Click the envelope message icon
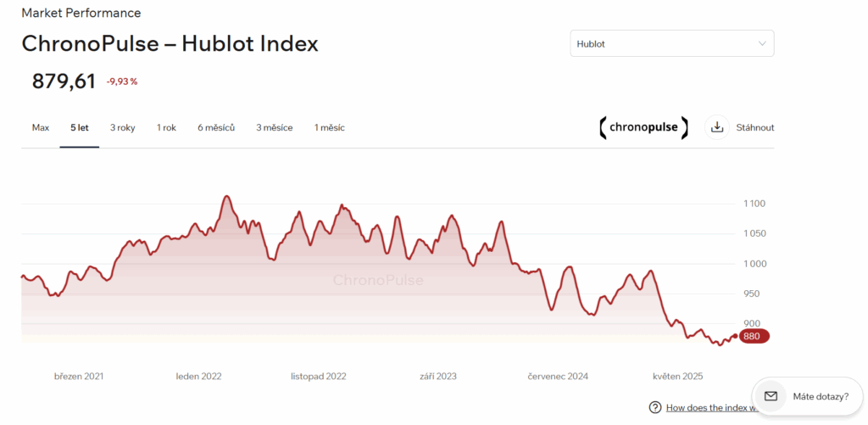The image size is (868, 425). (771, 396)
